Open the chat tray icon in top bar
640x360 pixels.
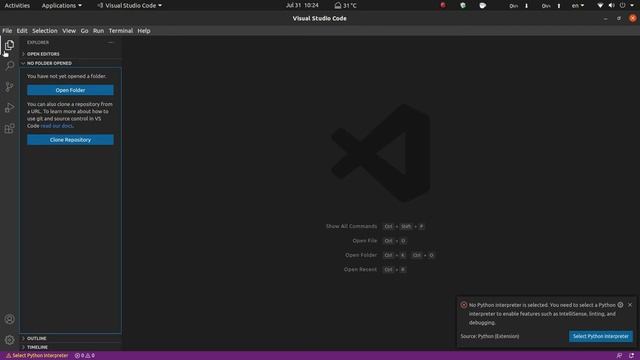(x=482, y=6)
